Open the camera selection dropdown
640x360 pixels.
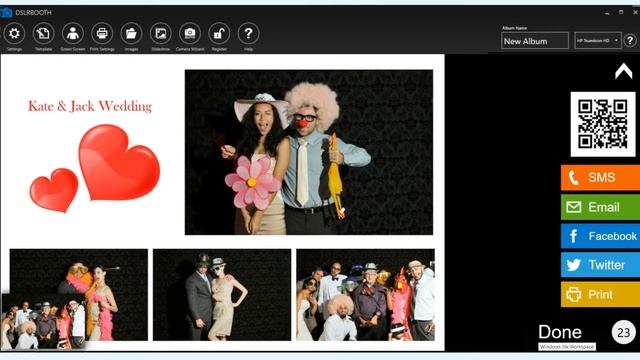[598, 40]
